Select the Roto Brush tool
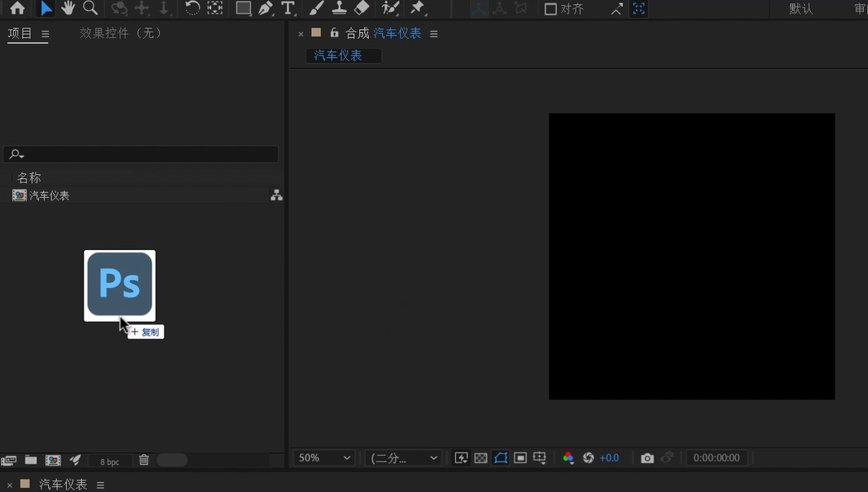The width and height of the screenshot is (868, 492). [x=391, y=7]
